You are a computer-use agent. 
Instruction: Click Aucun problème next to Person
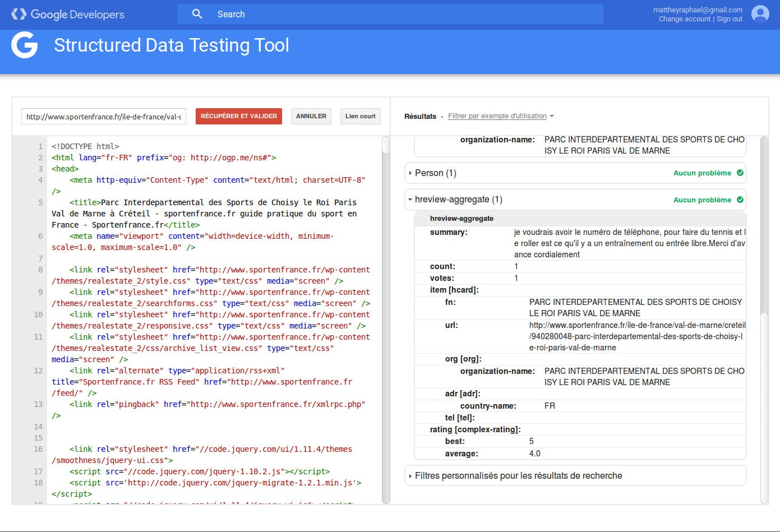click(x=702, y=173)
